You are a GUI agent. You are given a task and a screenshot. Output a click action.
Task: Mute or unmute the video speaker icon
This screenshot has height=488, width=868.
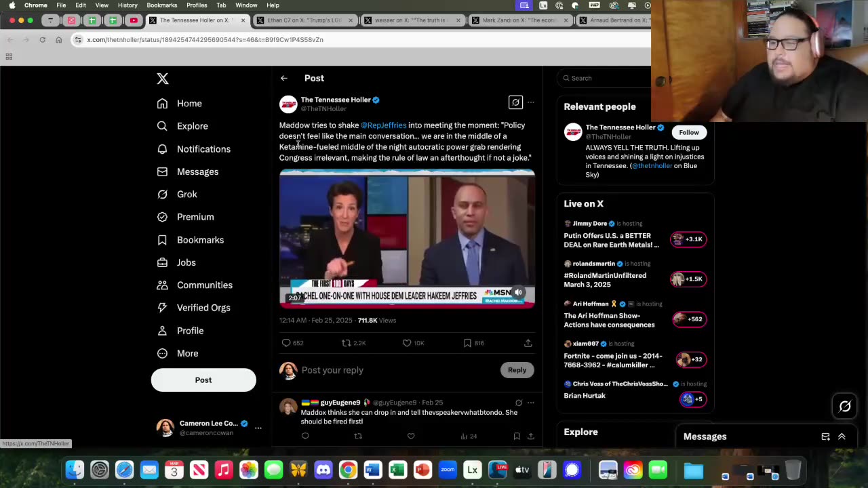tap(518, 293)
